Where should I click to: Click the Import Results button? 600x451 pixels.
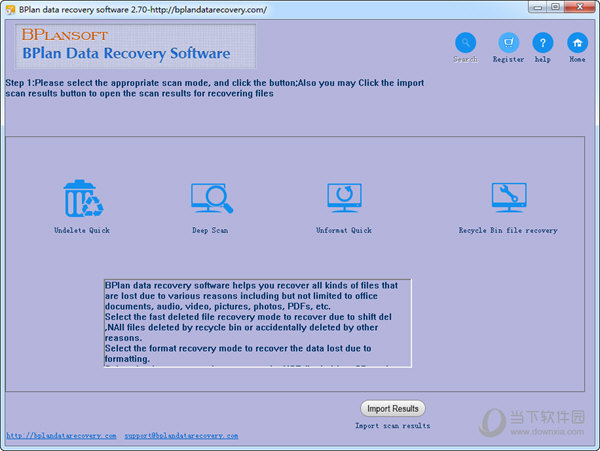coord(393,409)
